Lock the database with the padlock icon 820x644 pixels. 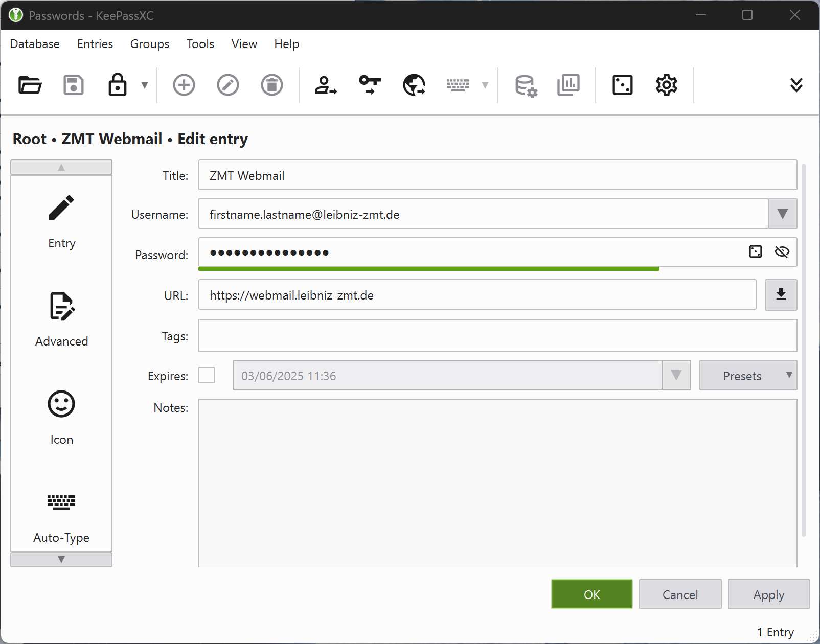pyautogui.click(x=118, y=85)
